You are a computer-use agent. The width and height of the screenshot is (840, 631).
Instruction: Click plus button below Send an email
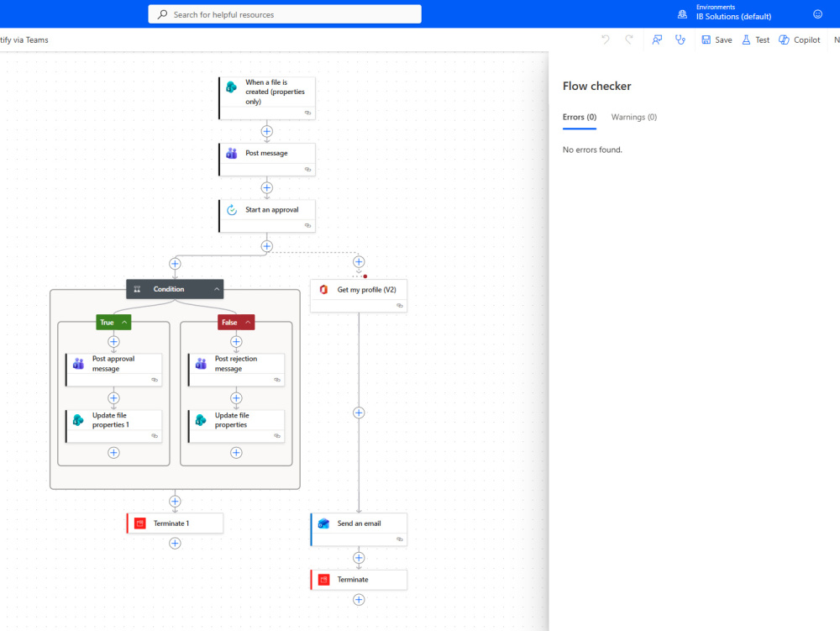[359, 558]
